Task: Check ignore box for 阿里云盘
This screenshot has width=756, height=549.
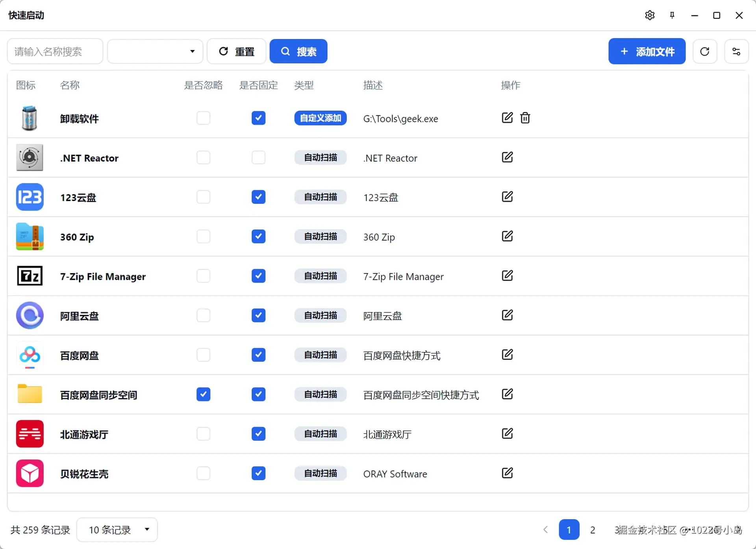Action: click(x=203, y=315)
